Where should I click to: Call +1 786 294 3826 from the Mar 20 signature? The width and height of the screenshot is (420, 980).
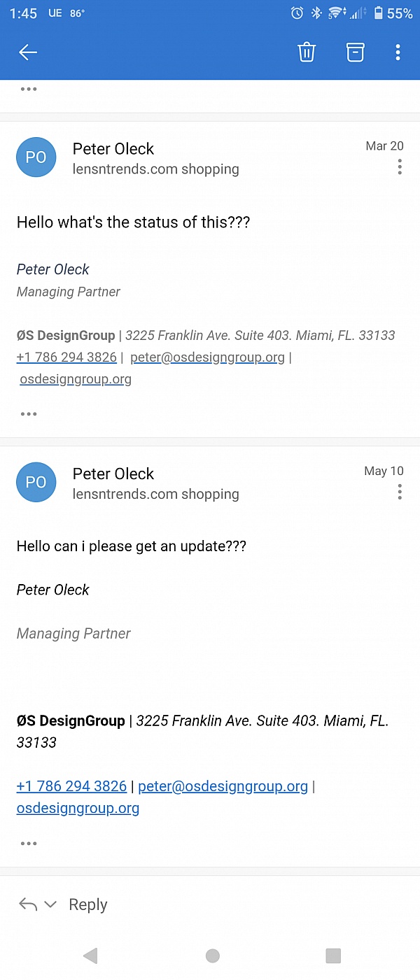[x=66, y=357]
